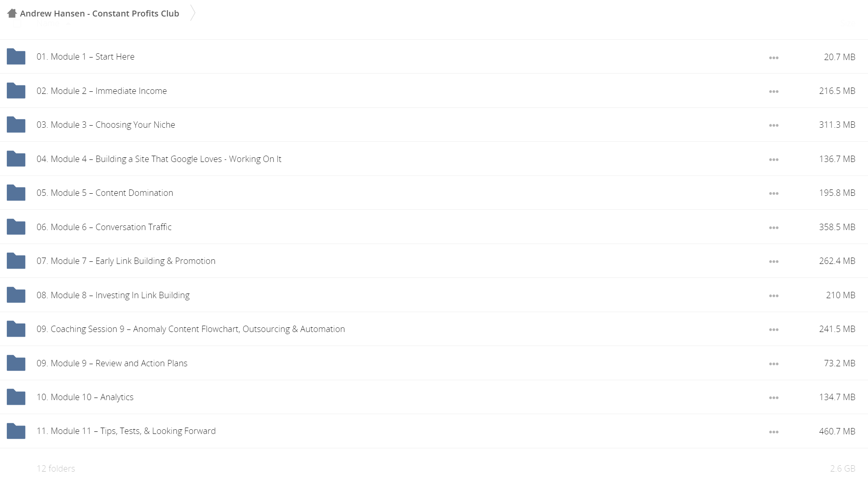
Task: Open more options for Module 11 row
Action: (774, 432)
